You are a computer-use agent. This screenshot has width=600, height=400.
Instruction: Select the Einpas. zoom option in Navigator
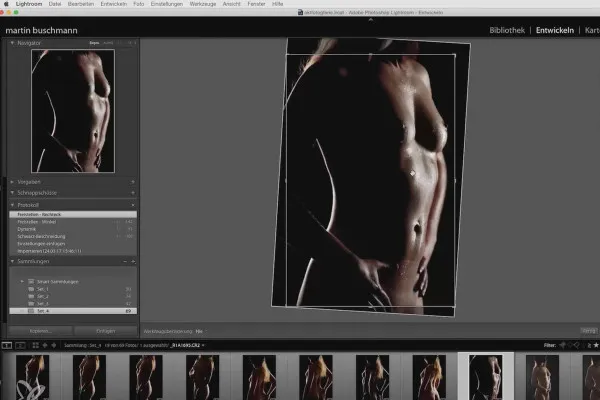tap(94, 43)
